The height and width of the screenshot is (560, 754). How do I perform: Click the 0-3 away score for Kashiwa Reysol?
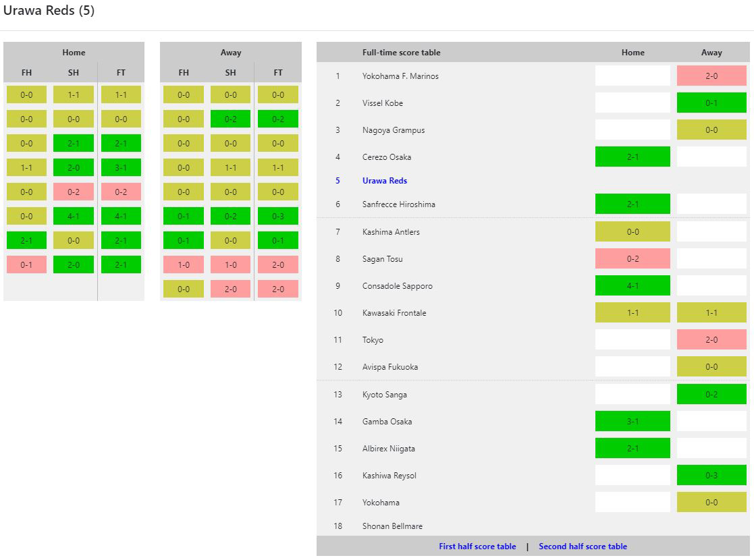(711, 476)
